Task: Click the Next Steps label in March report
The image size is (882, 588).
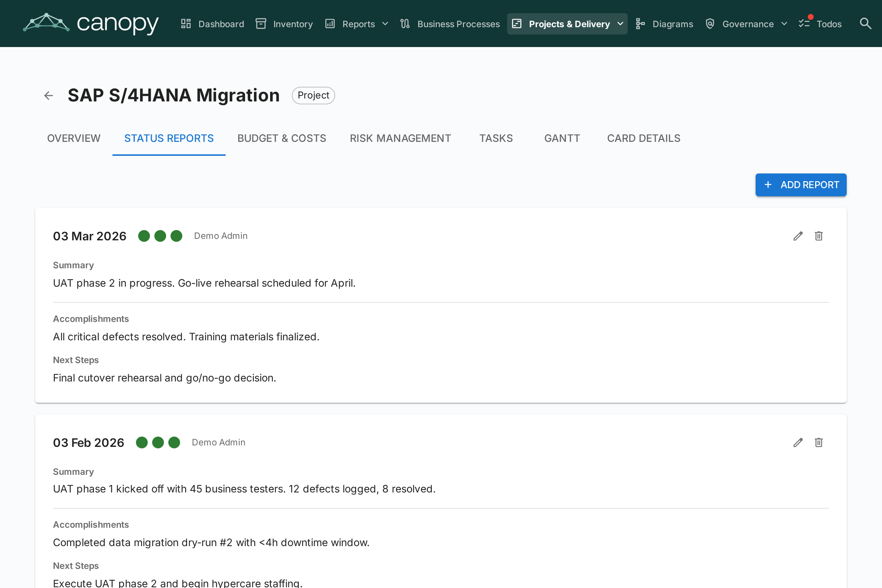Action: pos(76,360)
